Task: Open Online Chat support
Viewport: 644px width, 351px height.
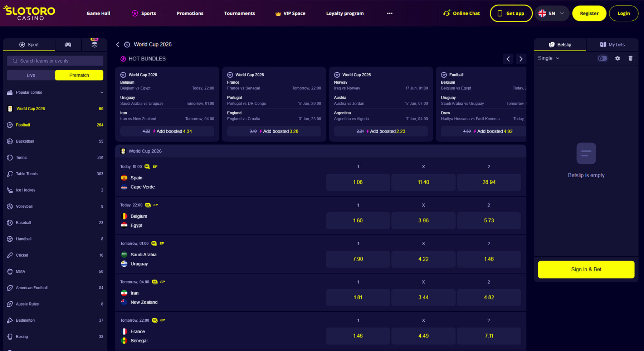Action: point(462,14)
